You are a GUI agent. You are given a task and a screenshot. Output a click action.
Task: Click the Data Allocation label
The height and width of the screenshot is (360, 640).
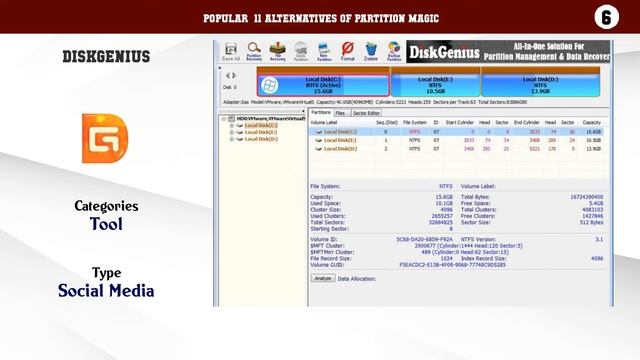(x=357, y=279)
